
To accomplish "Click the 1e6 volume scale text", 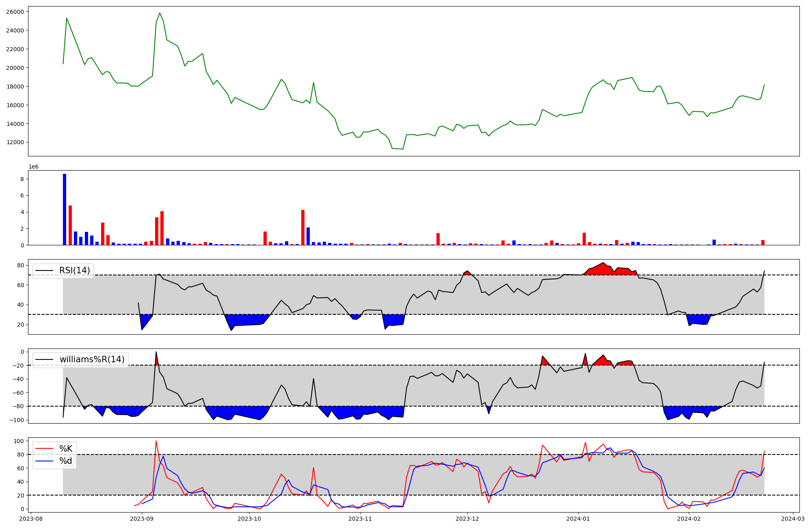I will point(33,167).
